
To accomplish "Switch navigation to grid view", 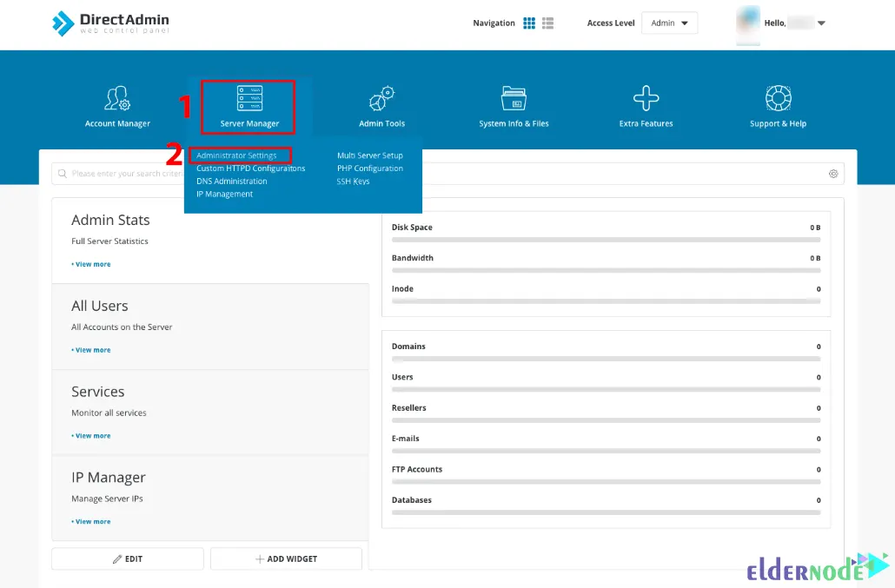I will coord(529,23).
